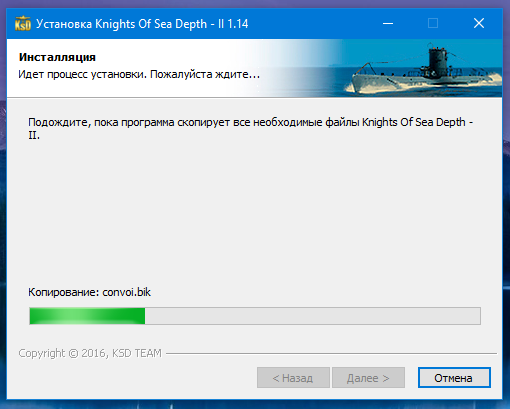This screenshot has width=510, height=409.
Task: Click the Инсталляция heading
Action: (57, 57)
